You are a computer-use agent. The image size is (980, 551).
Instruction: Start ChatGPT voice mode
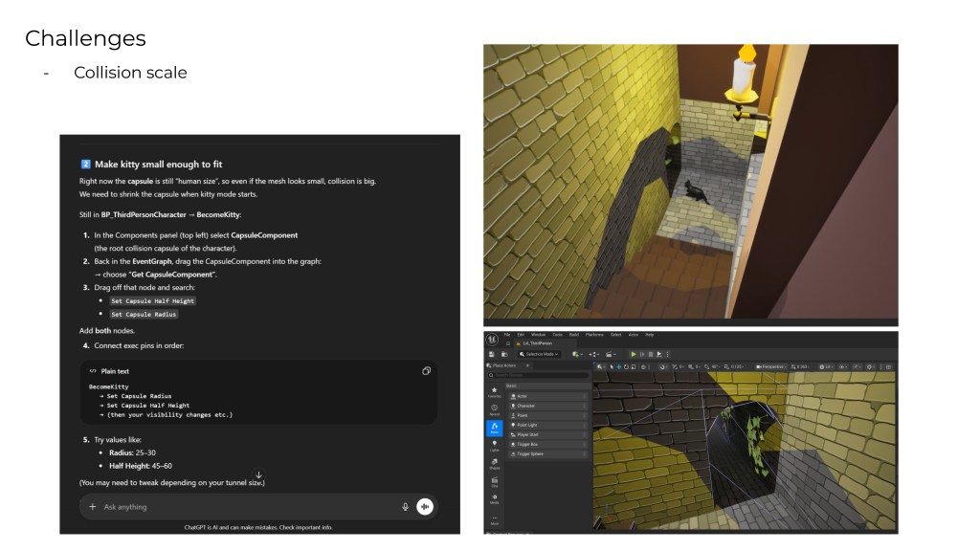[425, 507]
